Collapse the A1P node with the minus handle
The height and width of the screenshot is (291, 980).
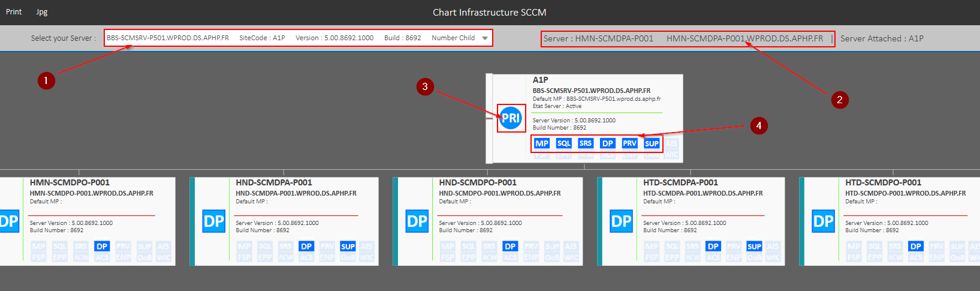tap(489, 118)
